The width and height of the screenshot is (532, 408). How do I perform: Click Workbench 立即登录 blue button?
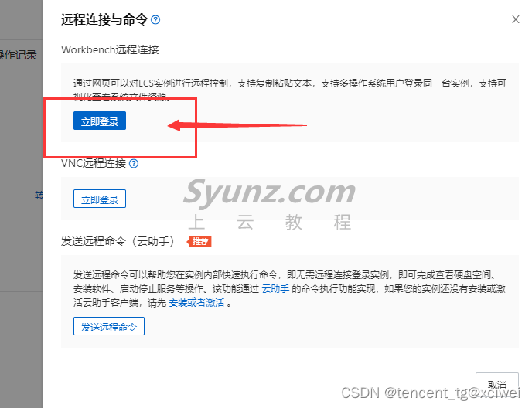[100, 121]
